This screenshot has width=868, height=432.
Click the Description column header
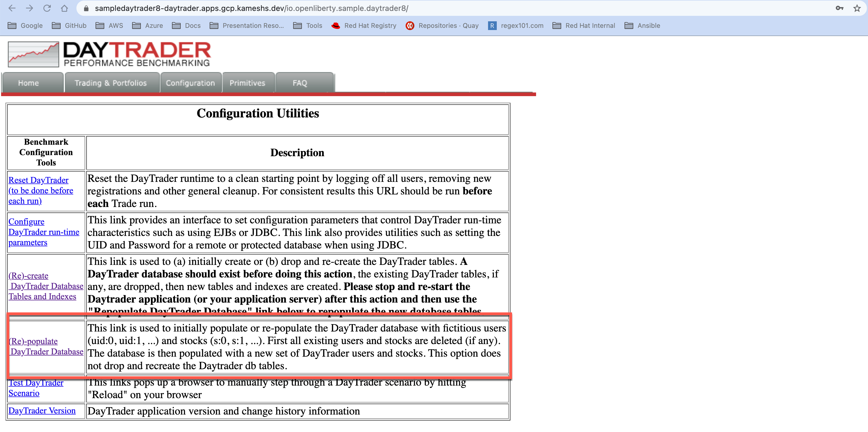coord(297,153)
